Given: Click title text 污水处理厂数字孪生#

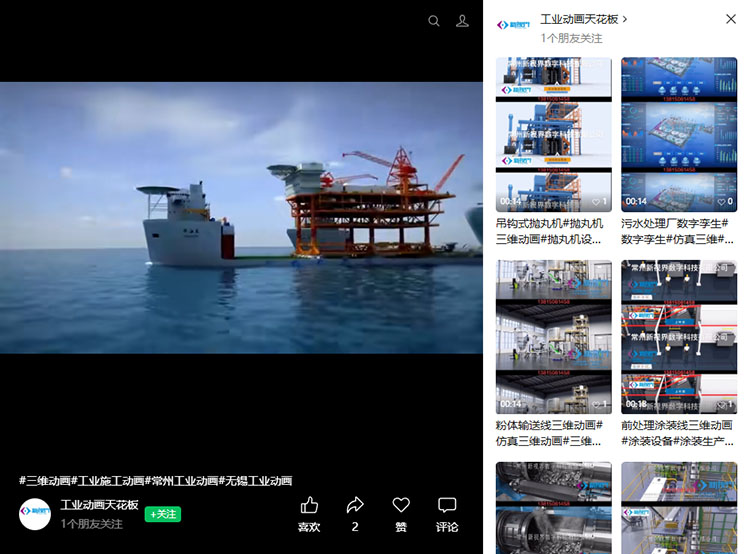Looking at the screenshot, I should coord(674,223).
